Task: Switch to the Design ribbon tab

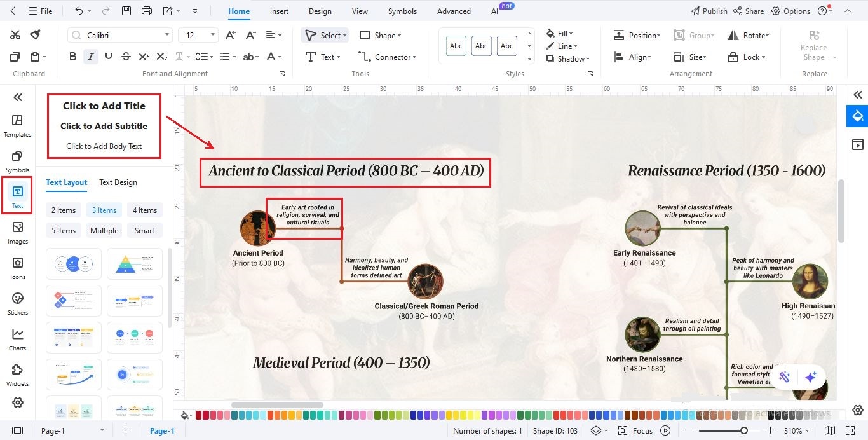Action: pos(320,11)
